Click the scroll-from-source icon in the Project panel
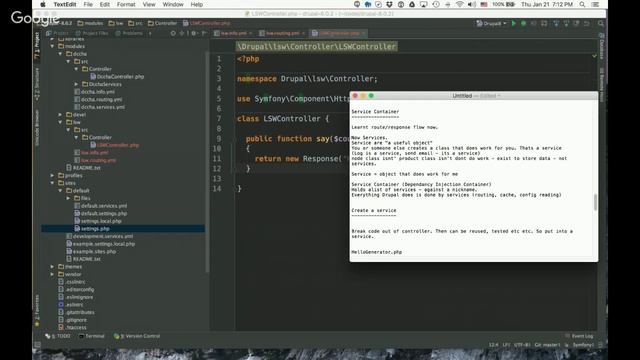Image resolution: width=640 pixels, height=360 pixels. [x=173, y=33]
